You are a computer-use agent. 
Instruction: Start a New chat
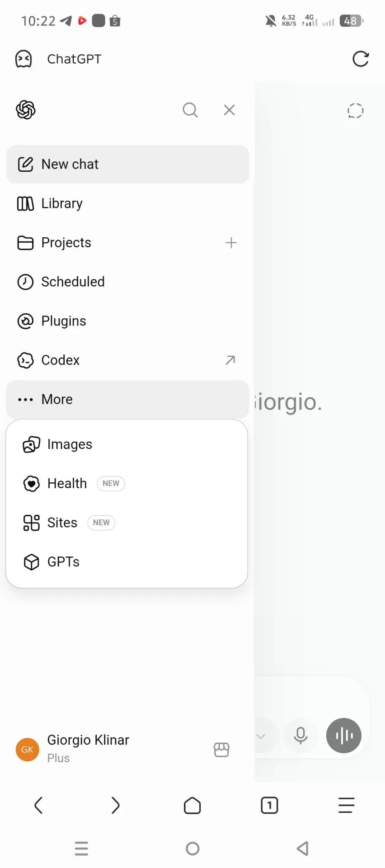tap(127, 164)
